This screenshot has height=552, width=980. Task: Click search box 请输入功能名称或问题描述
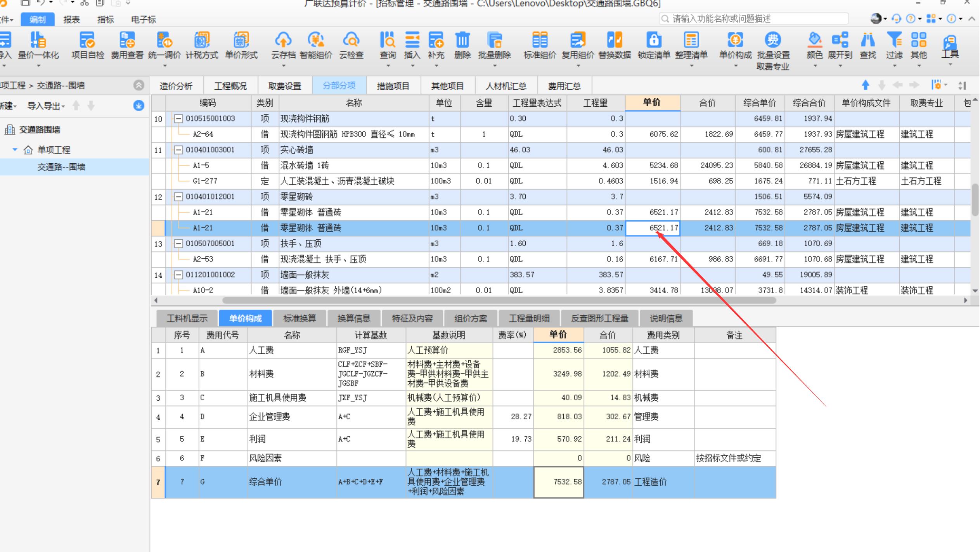tap(753, 19)
